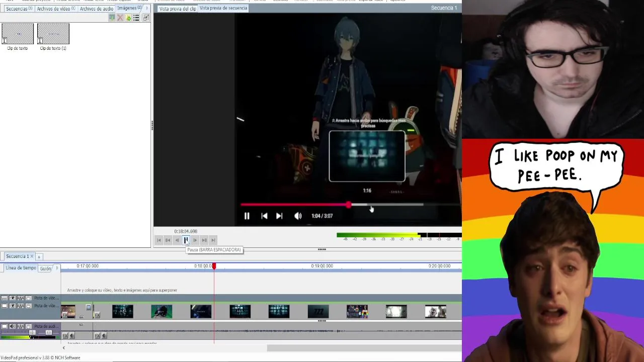Click next track icon in embedded video player
644x362 pixels.
pyautogui.click(x=279, y=216)
